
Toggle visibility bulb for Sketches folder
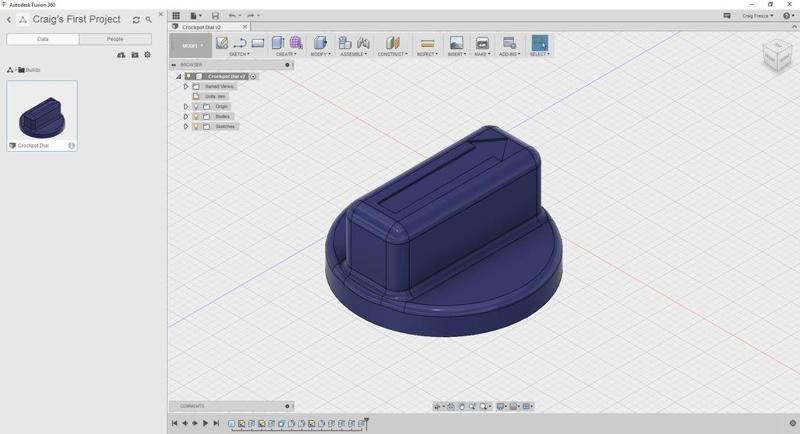pyautogui.click(x=196, y=126)
